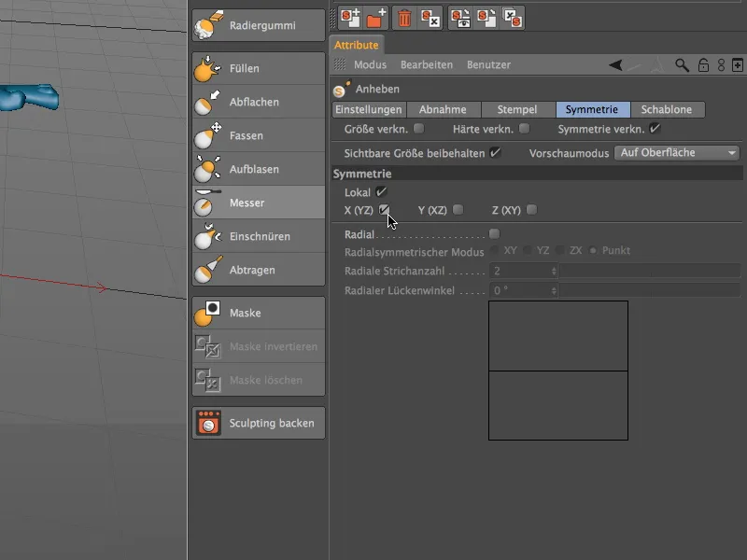Click the Attribute manager icon with two stacked circles

click(x=721, y=64)
